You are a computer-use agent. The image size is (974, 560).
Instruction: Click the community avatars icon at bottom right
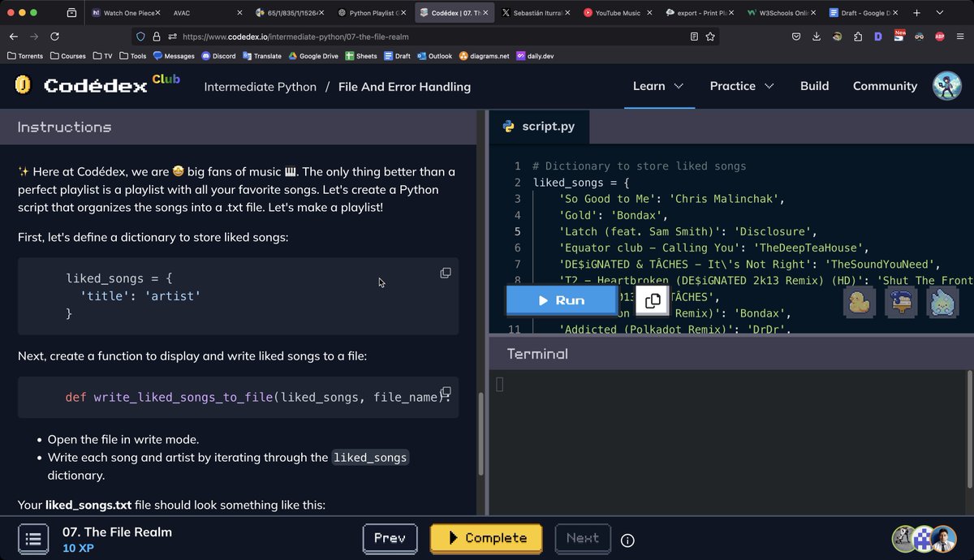(924, 538)
